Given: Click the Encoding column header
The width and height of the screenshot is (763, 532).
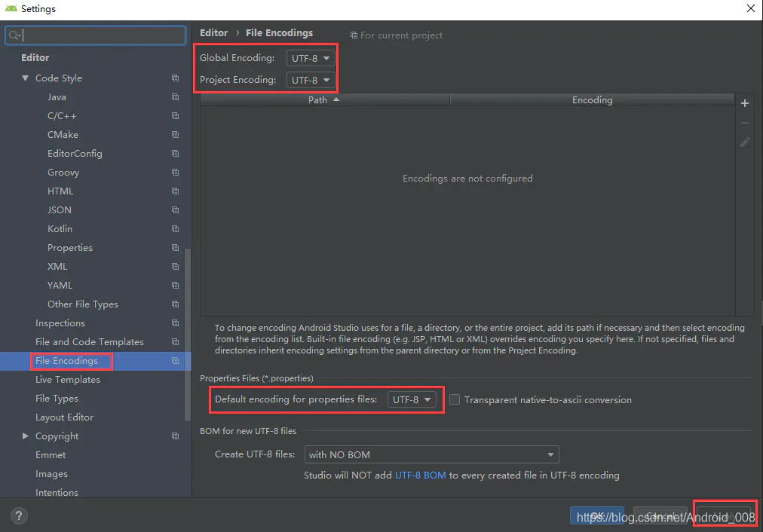Looking at the screenshot, I should click(x=592, y=99).
